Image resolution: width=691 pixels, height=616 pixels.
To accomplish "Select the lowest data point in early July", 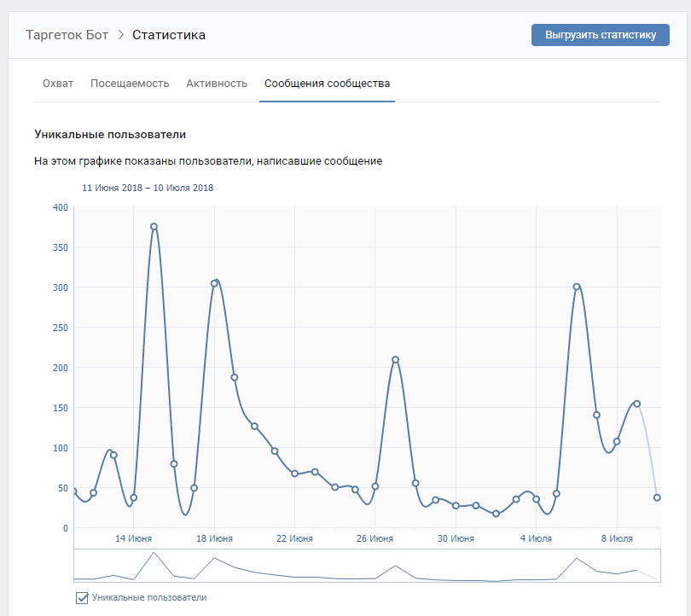I will [x=496, y=514].
